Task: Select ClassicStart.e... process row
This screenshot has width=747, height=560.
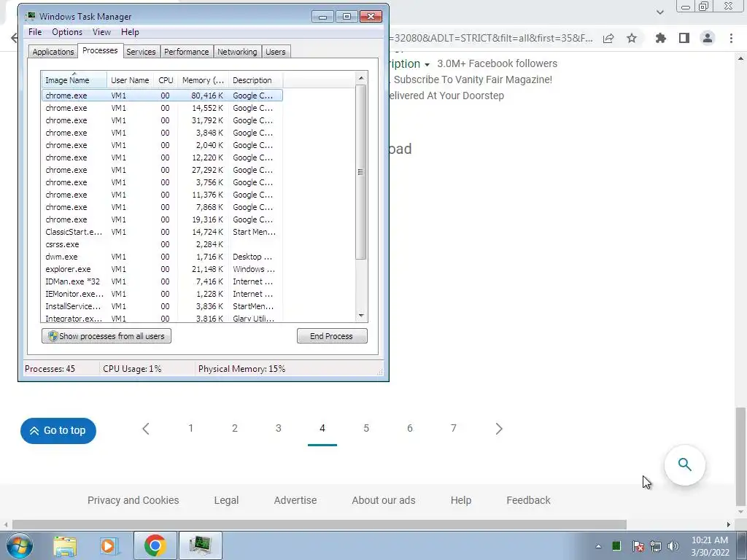Action: click(x=162, y=232)
